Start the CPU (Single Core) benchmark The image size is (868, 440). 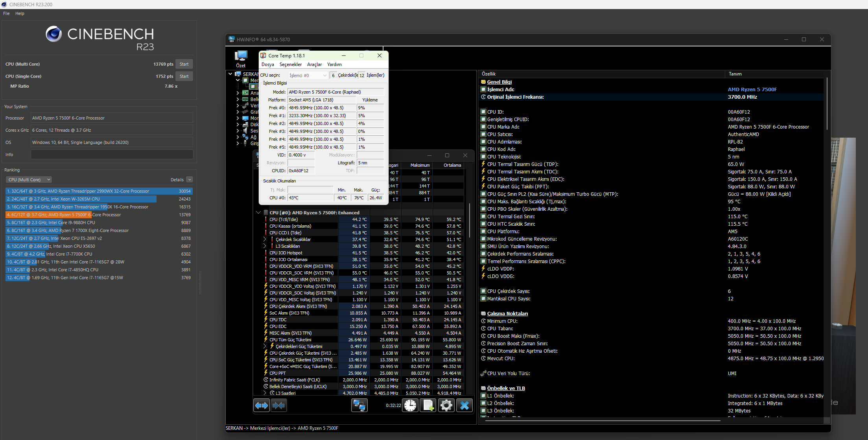pos(184,76)
